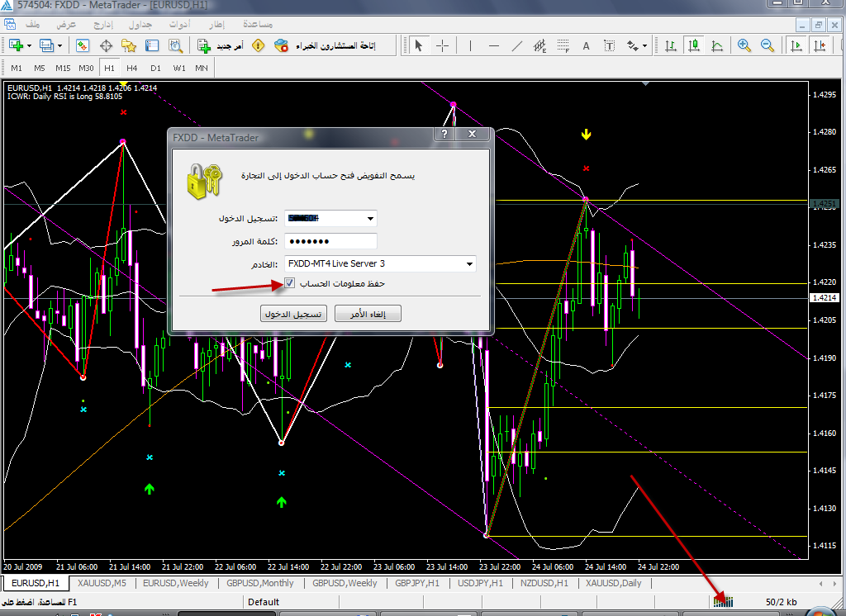The width and height of the screenshot is (846, 616).
Task: Switch to M15 timeframe
Action: 63,68
